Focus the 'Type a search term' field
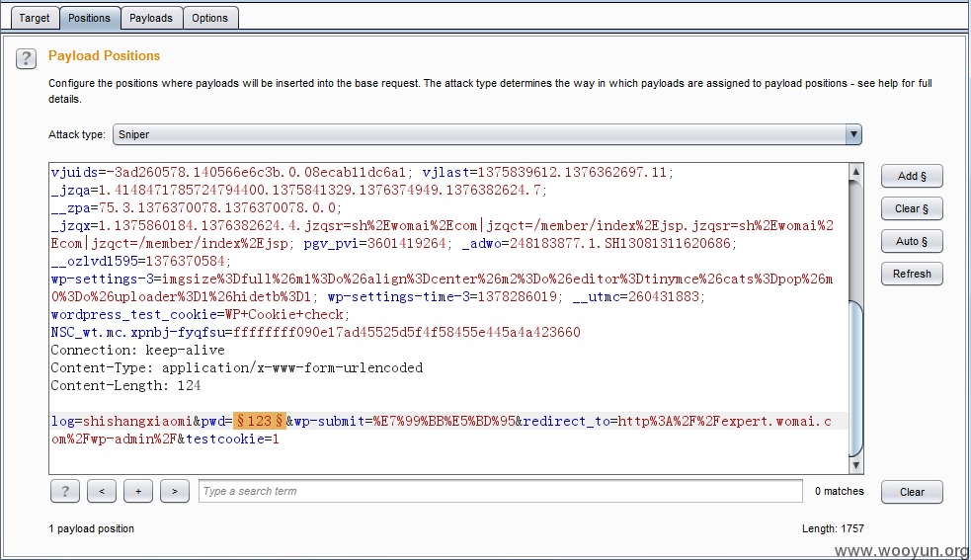This screenshot has height=560, width=971. [501, 491]
